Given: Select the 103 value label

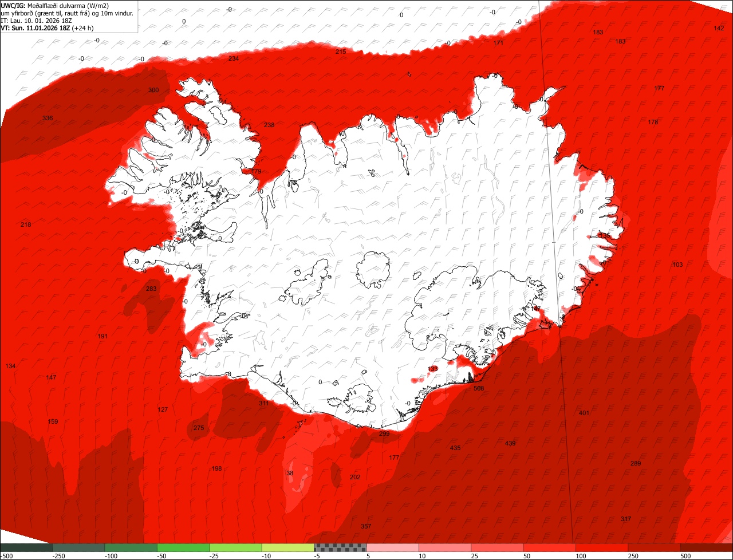Looking at the screenshot, I should [677, 265].
